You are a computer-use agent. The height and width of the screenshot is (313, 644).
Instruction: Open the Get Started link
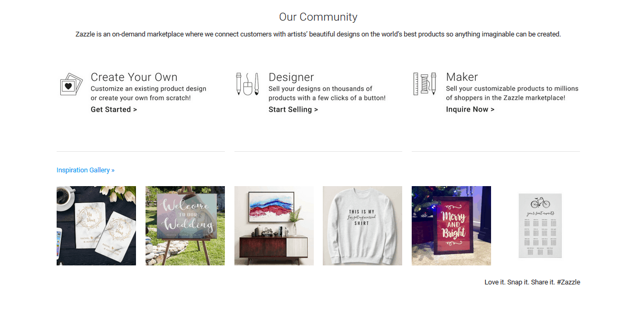click(114, 109)
